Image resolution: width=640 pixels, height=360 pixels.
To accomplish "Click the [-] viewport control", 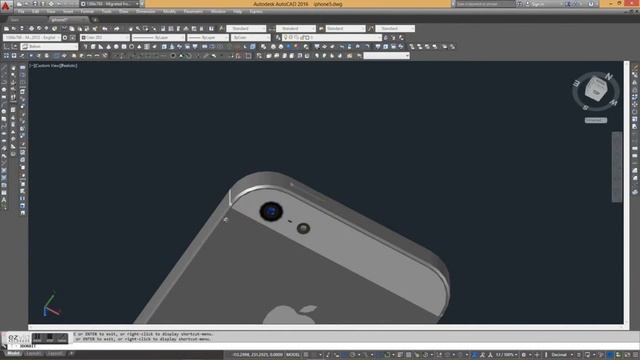I will [31, 66].
